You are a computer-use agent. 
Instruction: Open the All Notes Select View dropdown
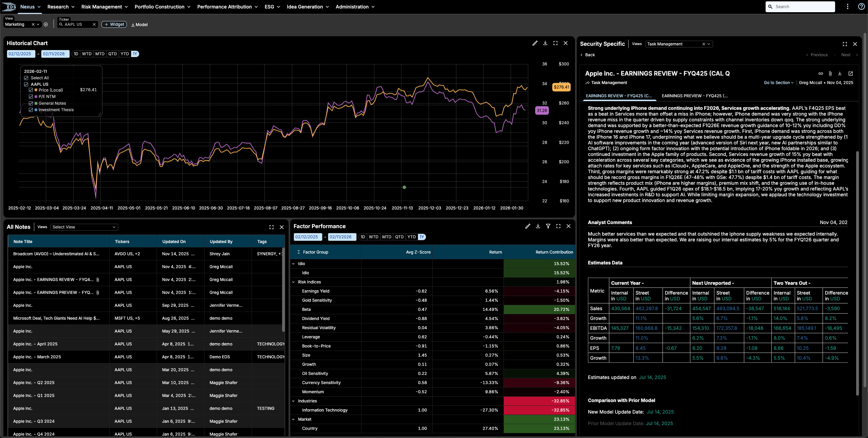tap(84, 227)
